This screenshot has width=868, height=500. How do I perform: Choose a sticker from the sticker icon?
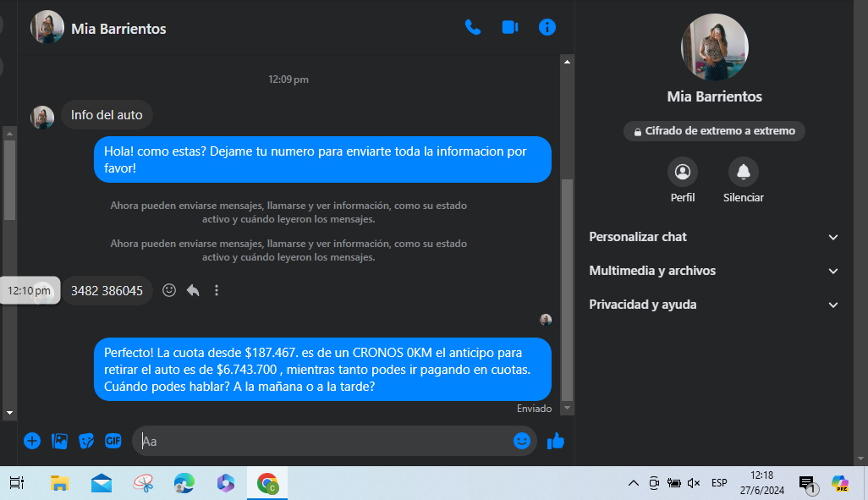(86, 441)
